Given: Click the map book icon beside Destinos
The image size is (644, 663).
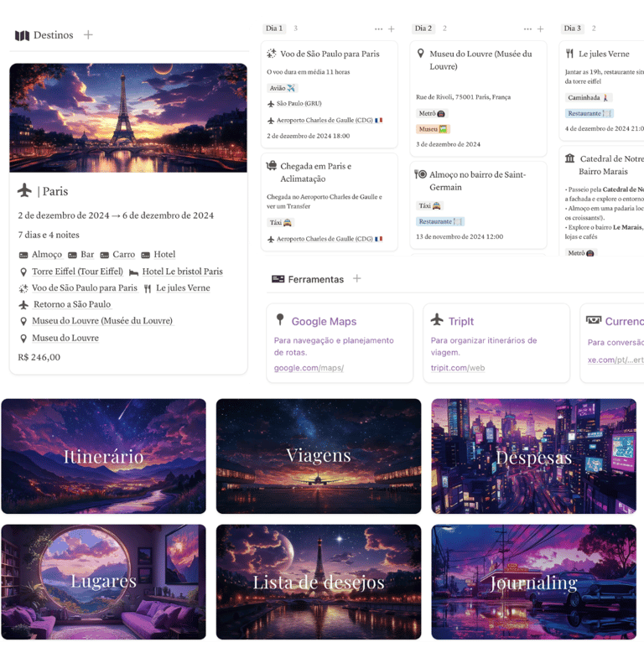Looking at the screenshot, I should 22,35.
